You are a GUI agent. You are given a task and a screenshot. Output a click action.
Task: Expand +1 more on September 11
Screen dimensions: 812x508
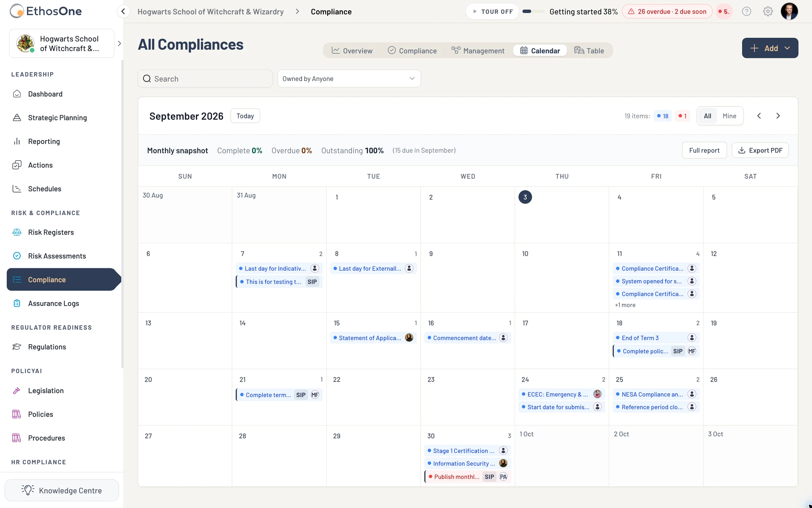click(x=625, y=305)
